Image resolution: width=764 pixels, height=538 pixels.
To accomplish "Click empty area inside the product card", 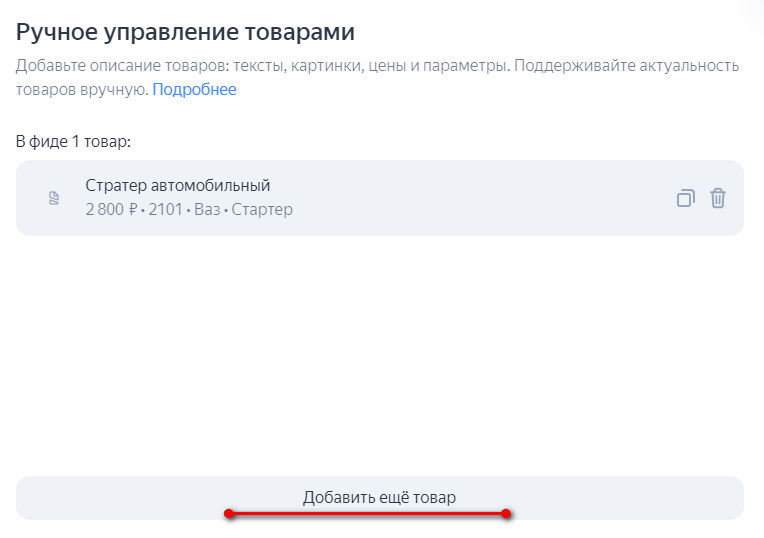I will coord(463,198).
